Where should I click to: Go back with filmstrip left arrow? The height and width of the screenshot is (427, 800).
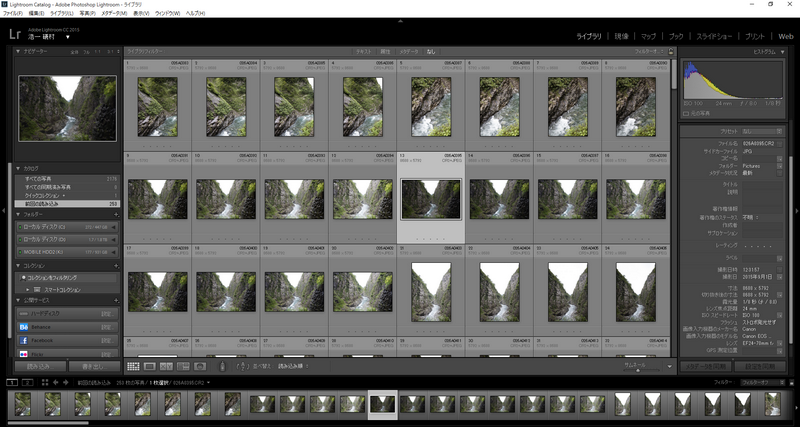(x=56, y=382)
